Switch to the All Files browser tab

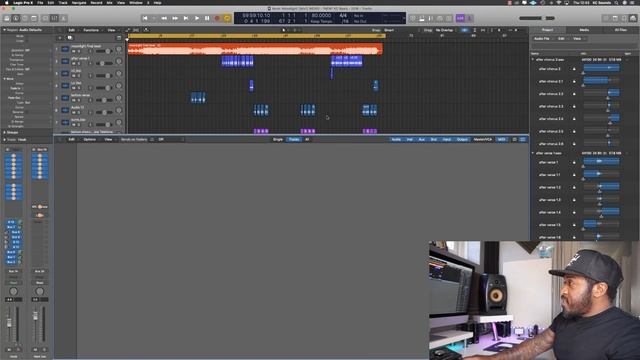pyautogui.click(x=620, y=30)
